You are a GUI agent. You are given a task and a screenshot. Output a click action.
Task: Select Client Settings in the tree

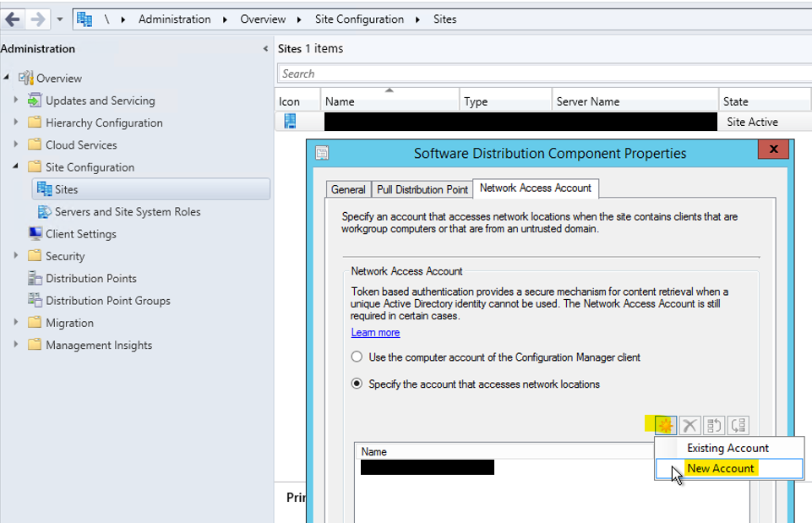(x=81, y=233)
